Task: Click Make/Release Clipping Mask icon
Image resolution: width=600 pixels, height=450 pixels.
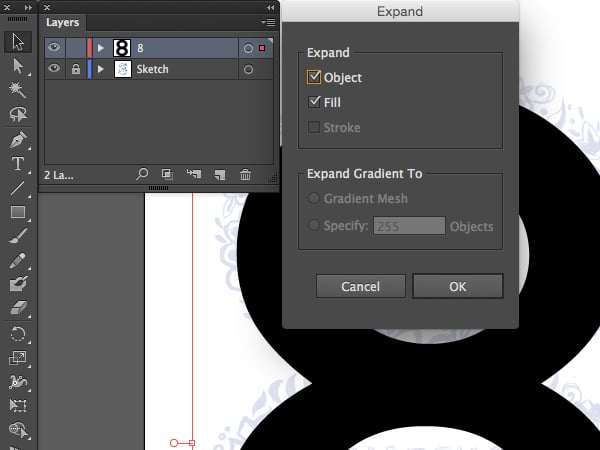Action: click(x=167, y=174)
